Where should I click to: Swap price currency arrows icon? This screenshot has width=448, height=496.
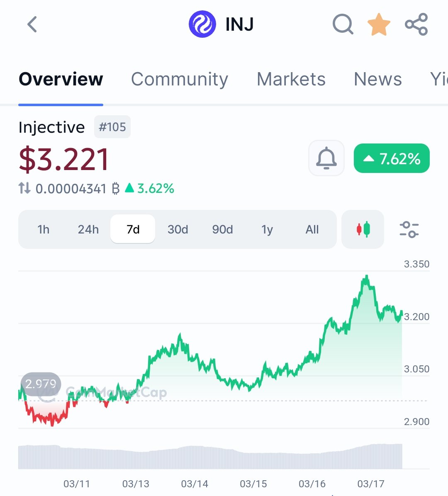click(24, 188)
